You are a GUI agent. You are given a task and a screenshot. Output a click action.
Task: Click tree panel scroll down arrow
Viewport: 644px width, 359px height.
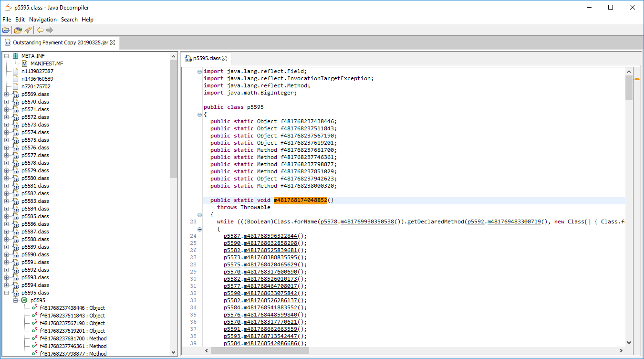point(173,352)
